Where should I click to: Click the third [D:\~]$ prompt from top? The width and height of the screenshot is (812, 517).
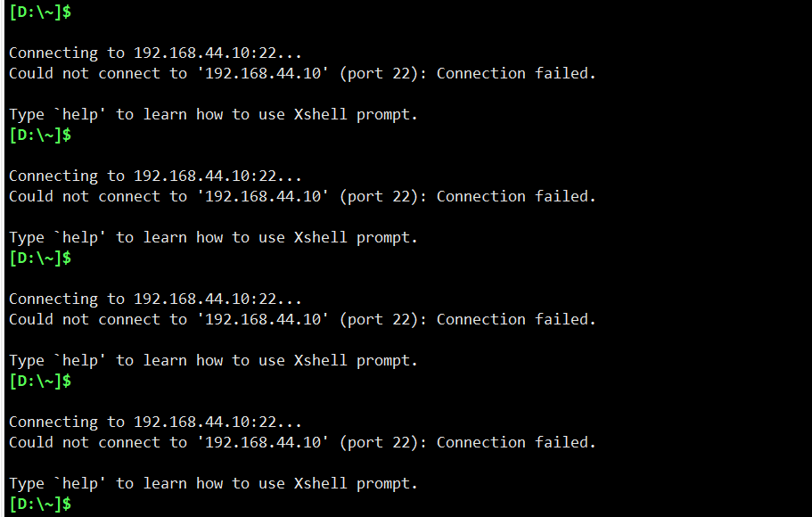(x=40, y=258)
